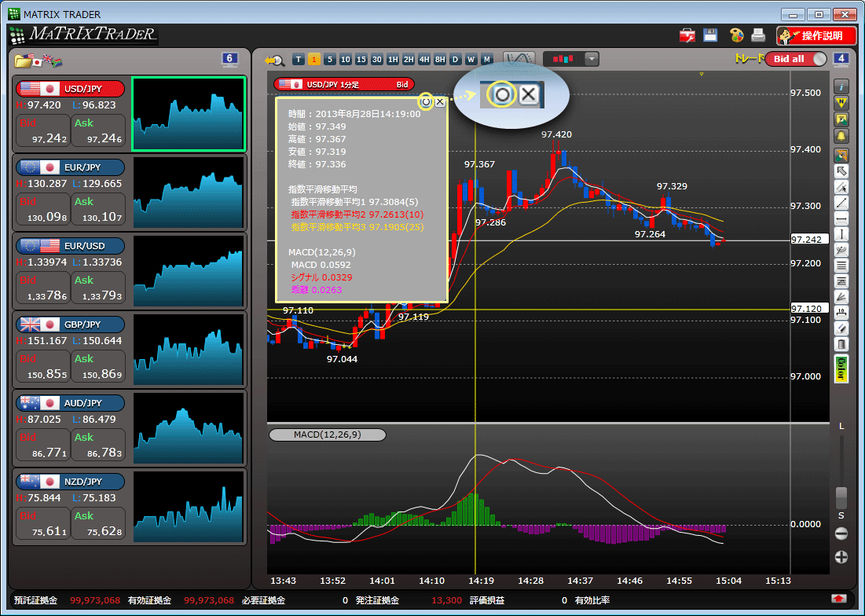The image size is (865, 616).
Task: Click the L-S chart zoom slider handle
Action: coord(841,497)
